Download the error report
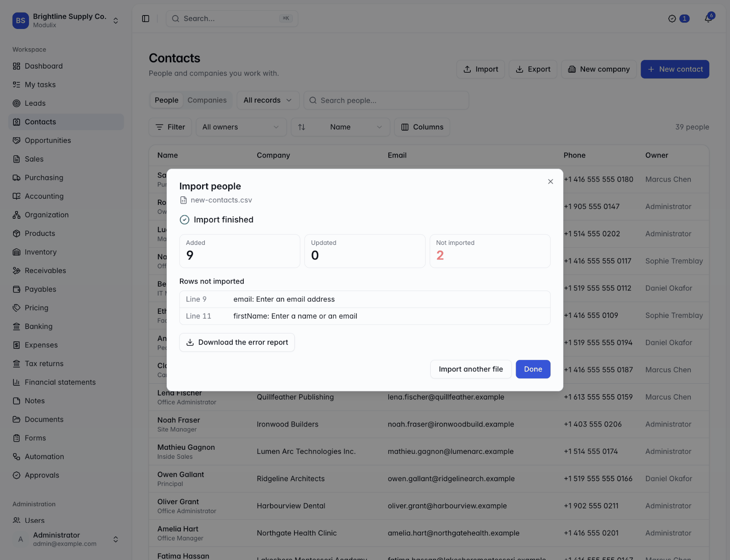This screenshot has height=560, width=730. (237, 342)
